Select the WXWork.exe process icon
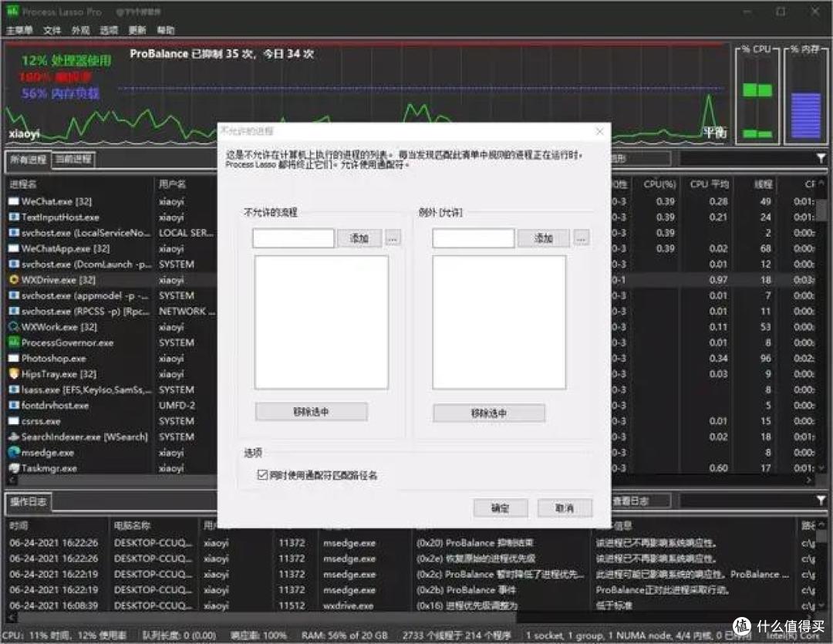This screenshot has width=833, height=644. (x=14, y=327)
